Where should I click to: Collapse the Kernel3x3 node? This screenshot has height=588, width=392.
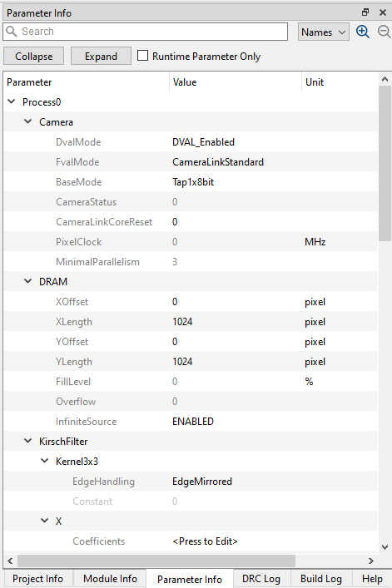pyautogui.click(x=45, y=461)
